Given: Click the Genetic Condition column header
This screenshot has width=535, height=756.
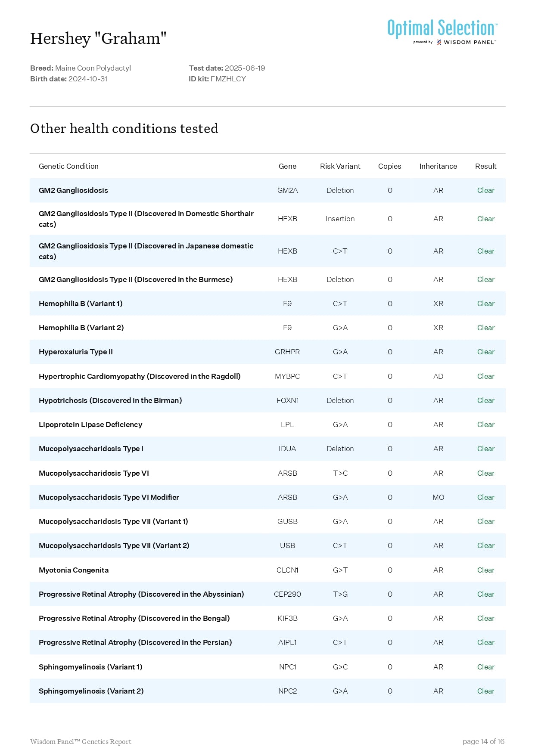Looking at the screenshot, I should tap(68, 166).
